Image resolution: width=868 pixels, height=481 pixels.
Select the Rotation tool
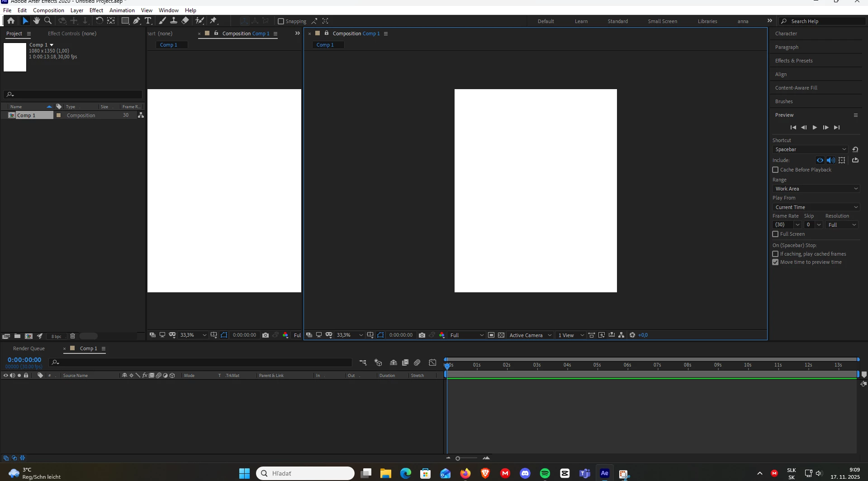[x=99, y=21]
